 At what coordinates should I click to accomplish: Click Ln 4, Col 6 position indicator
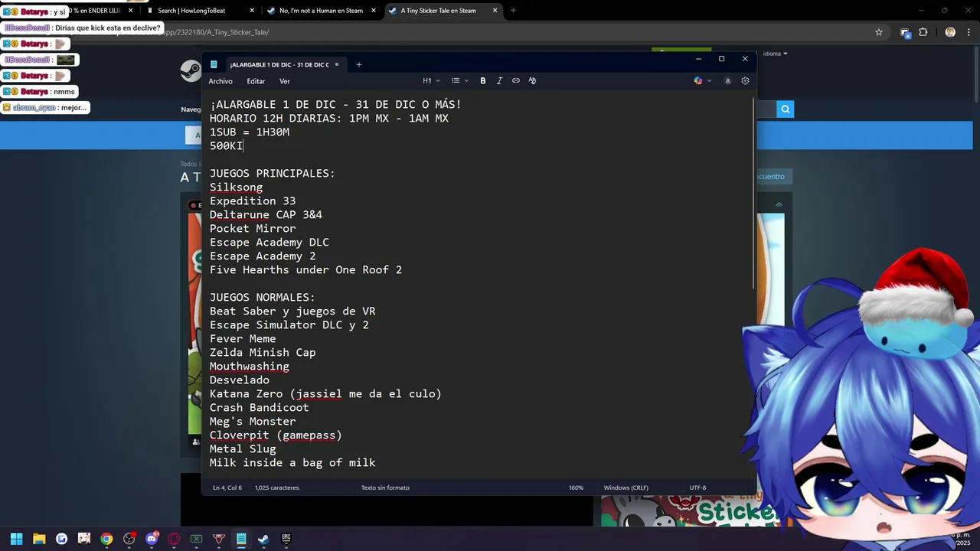(227, 487)
